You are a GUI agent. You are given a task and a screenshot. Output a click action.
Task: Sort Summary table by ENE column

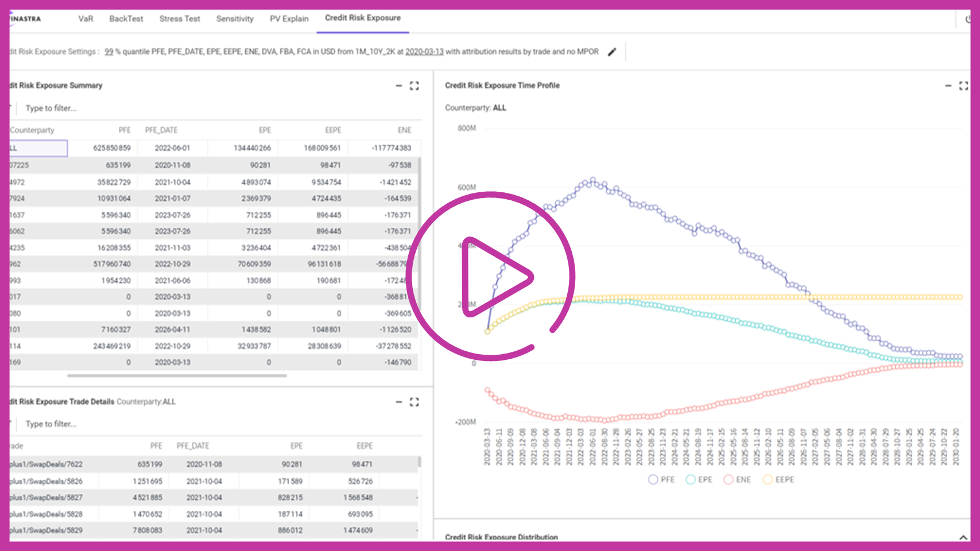(405, 130)
